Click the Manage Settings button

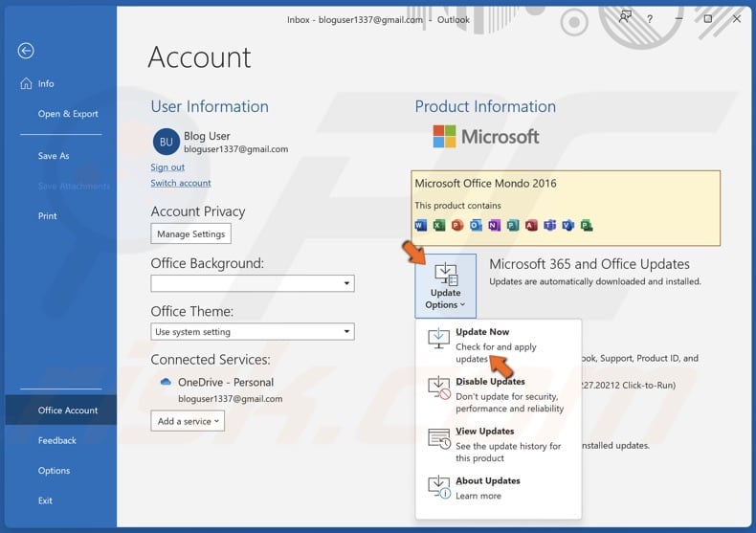click(x=190, y=233)
